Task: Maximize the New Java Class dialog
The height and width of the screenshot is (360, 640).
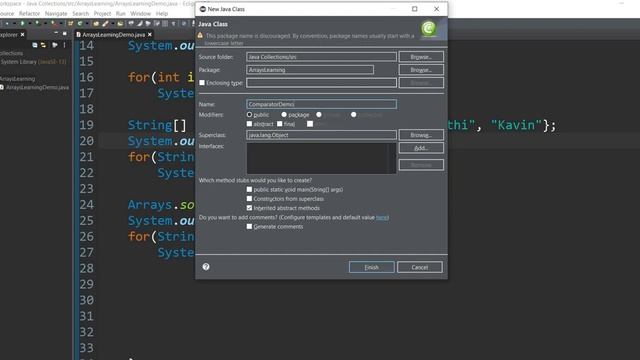Action: click(415, 9)
